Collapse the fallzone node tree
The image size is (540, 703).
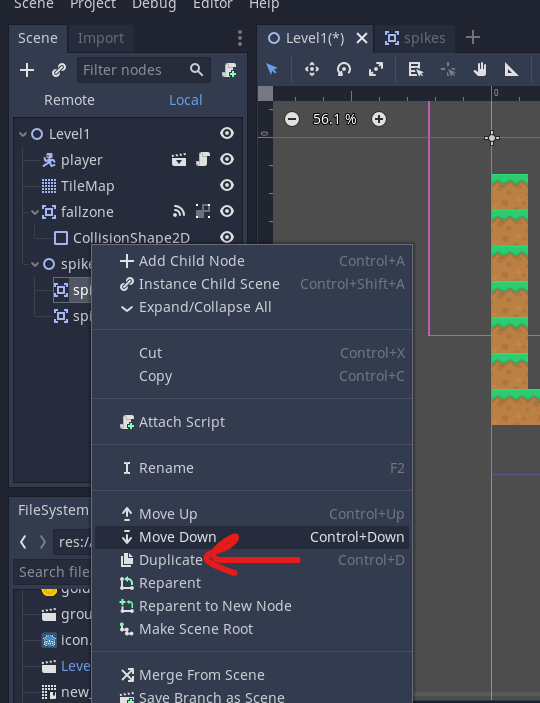tap(35, 212)
